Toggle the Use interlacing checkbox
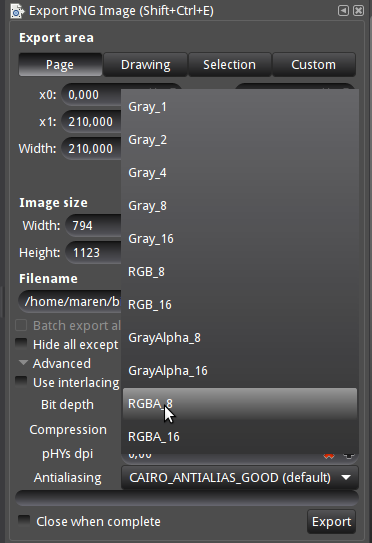Image resolution: width=372 pixels, height=543 pixels. click(21, 382)
